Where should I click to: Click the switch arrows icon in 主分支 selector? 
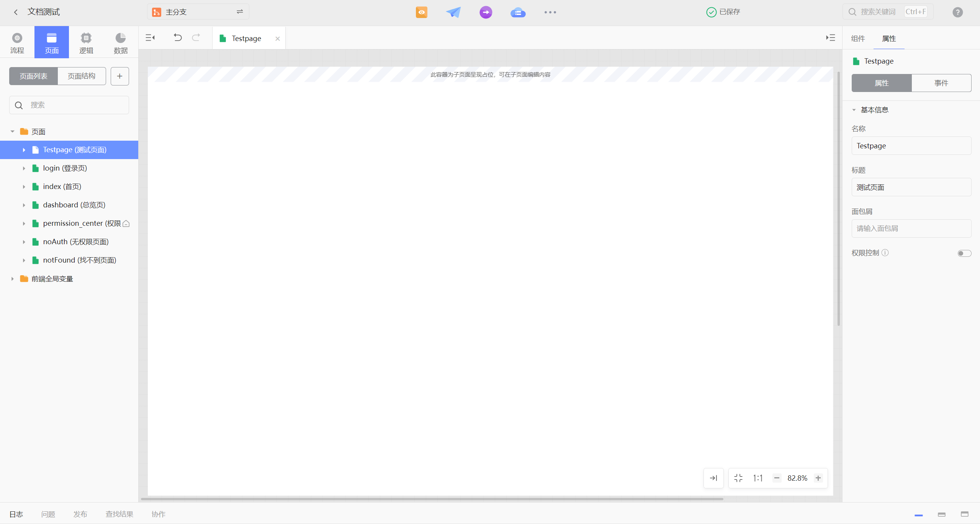click(x=240, y=12)
